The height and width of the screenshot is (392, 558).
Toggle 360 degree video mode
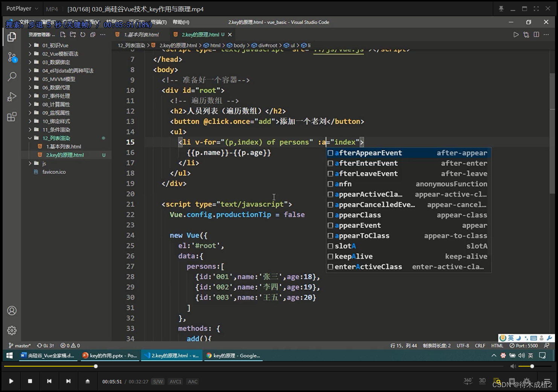[x=468, y=381]
